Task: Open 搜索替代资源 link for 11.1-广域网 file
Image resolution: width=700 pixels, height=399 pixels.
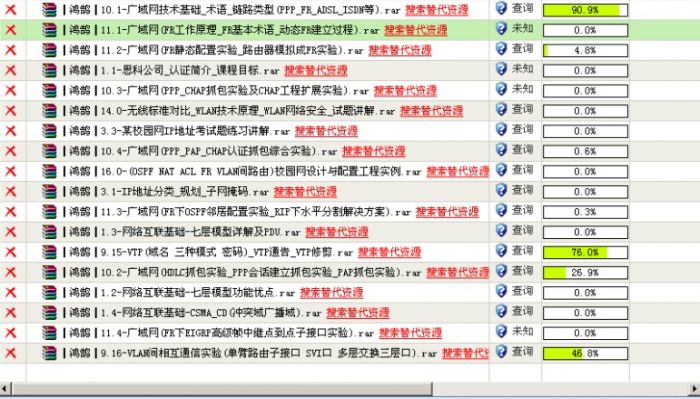Action: tap(416, 30)
